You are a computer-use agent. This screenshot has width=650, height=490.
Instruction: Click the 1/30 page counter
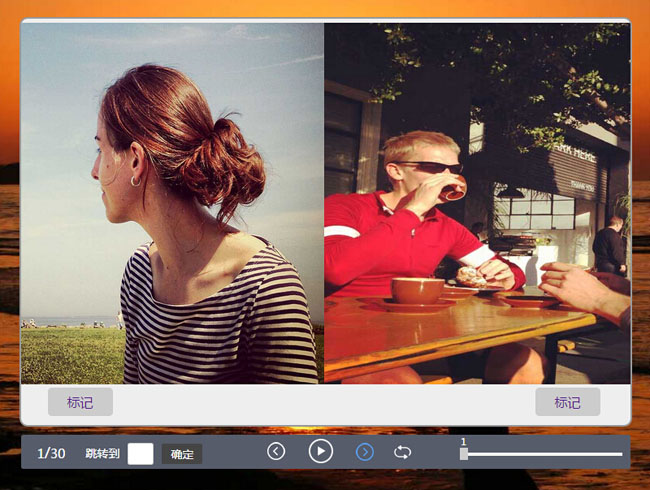(x=52, y=453)
